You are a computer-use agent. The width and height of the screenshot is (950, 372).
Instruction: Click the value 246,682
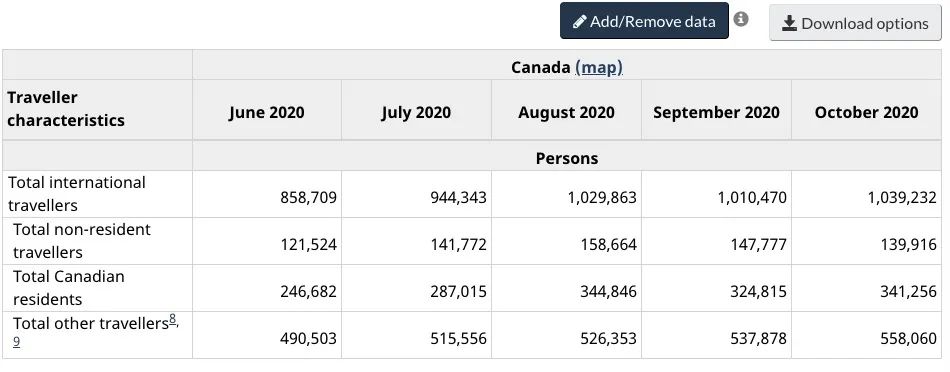coord(308,291)
